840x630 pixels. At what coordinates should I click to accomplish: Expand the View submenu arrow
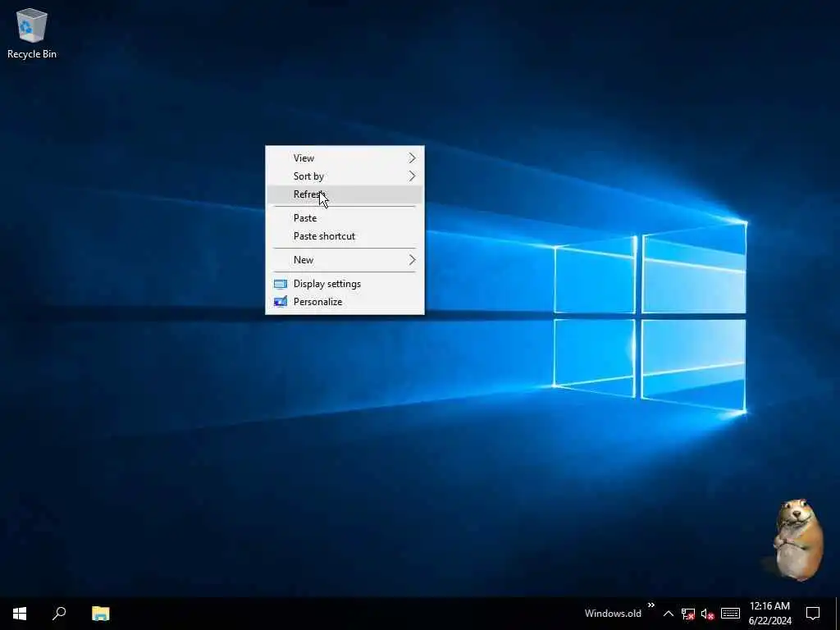coord(412,158)
